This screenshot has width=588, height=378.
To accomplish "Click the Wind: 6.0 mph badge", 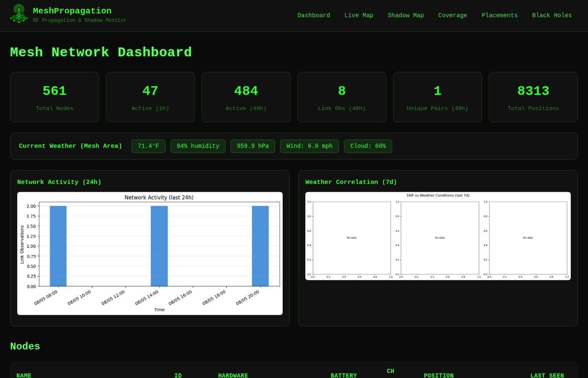I will click(309, 146).
